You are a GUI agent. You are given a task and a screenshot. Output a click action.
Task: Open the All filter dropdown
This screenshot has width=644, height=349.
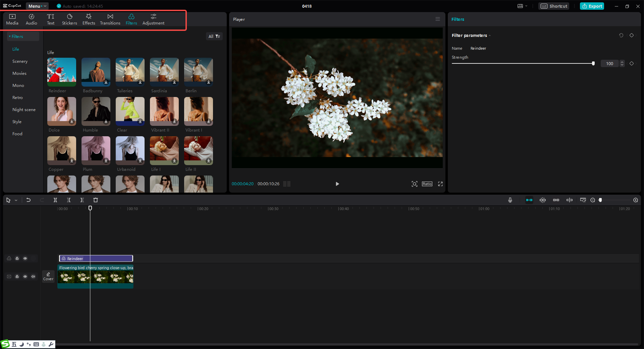click(214, 36)
